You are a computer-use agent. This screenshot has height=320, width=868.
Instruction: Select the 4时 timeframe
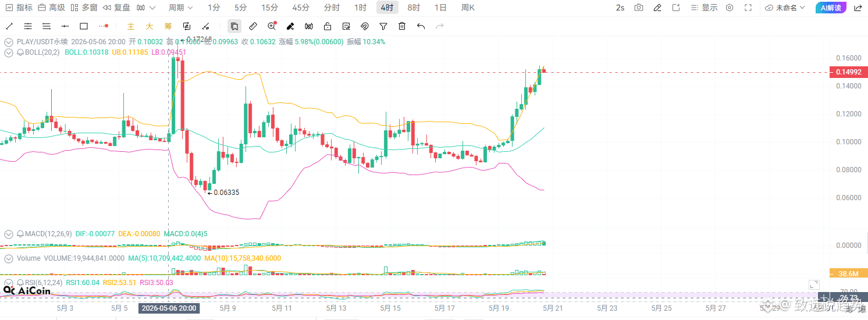click(x=387, y=8)
